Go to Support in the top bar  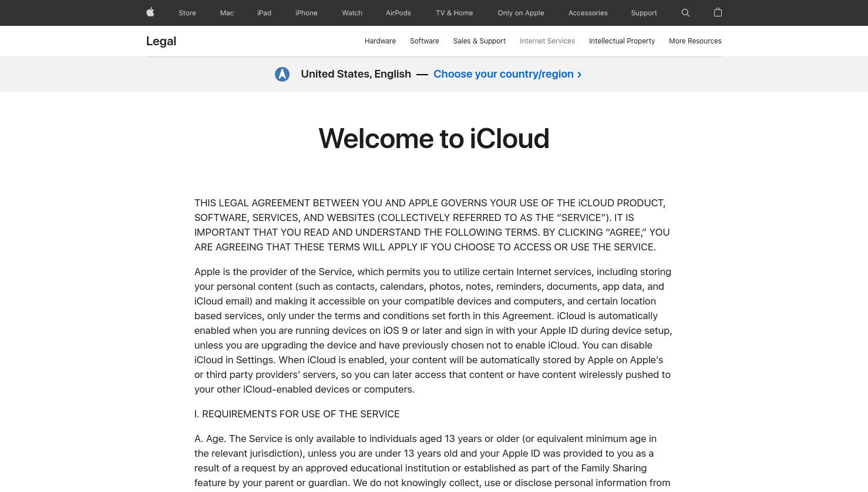(644, 13)
